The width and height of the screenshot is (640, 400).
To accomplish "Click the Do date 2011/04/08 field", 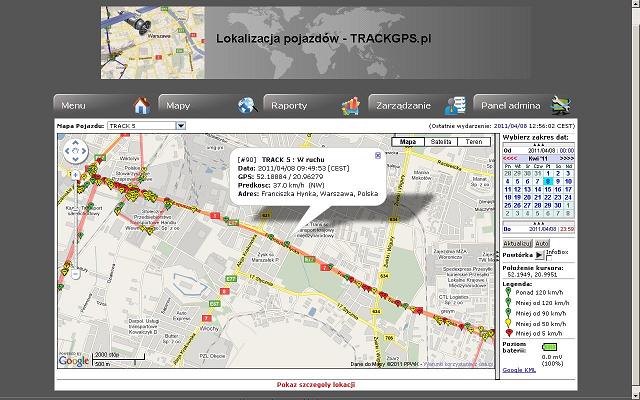I will point(542,229).
